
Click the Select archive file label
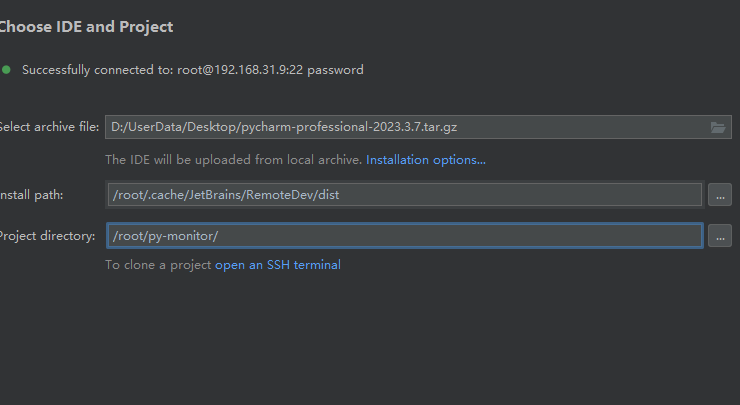point(49,127)
